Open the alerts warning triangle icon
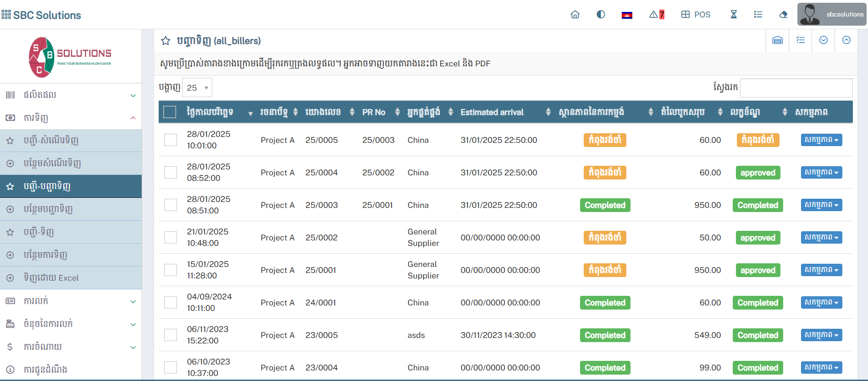The image size is (868, 381). (656, 15)
